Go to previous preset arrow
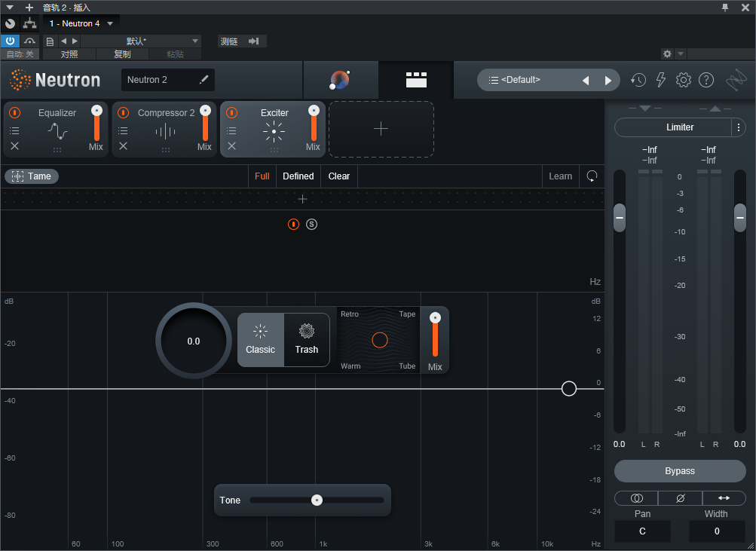The height and width of the screenshot is (551, 756). pyautogui.click(x=586, y=81)
